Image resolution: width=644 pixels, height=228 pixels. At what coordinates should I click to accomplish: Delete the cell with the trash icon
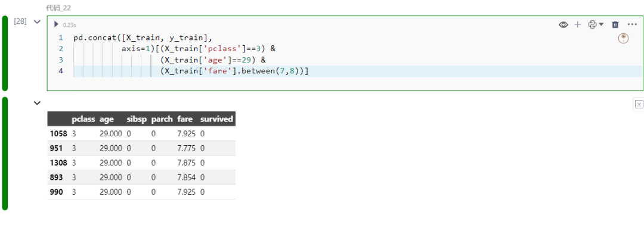point(615,24)
